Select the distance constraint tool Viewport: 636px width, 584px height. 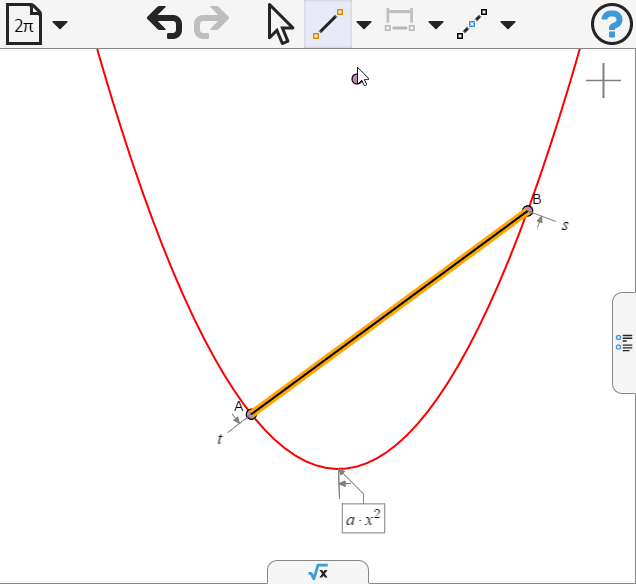(400, 20)
